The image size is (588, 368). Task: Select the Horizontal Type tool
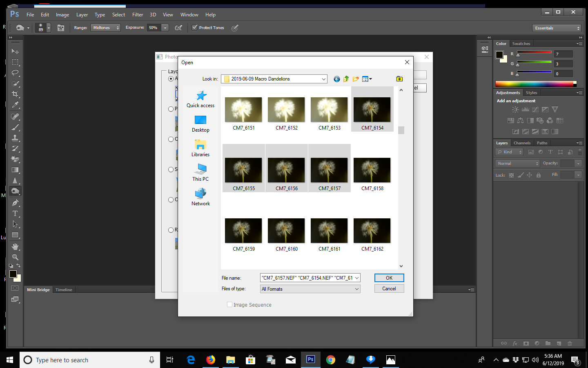pos(15,213)
